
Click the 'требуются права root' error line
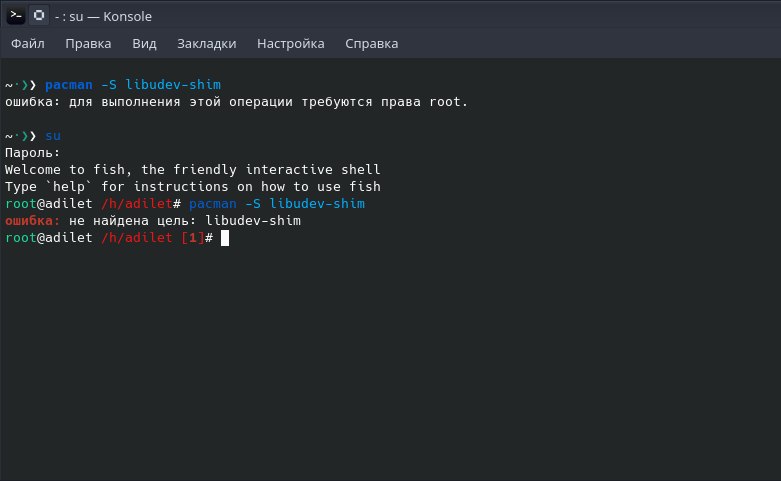(x=237, y=102)
